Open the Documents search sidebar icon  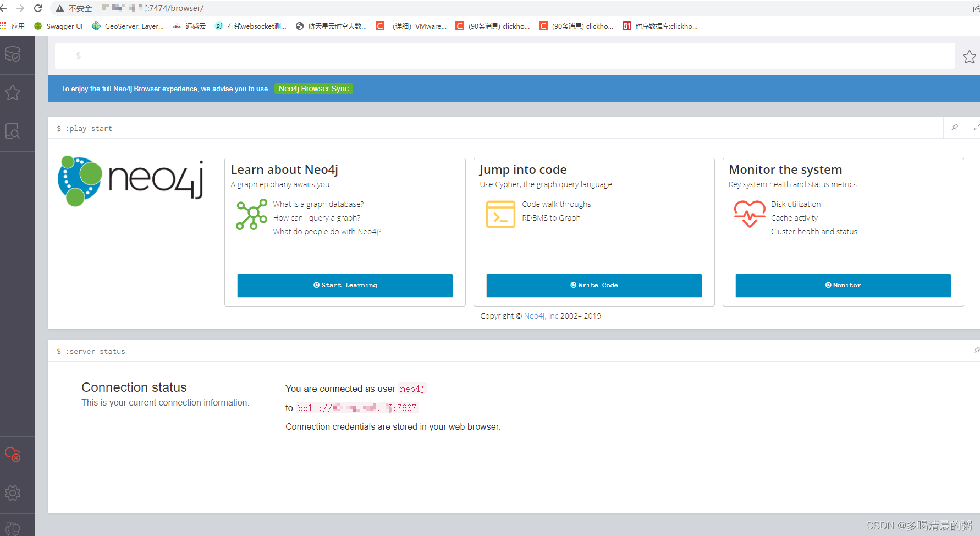coord(13,131)
